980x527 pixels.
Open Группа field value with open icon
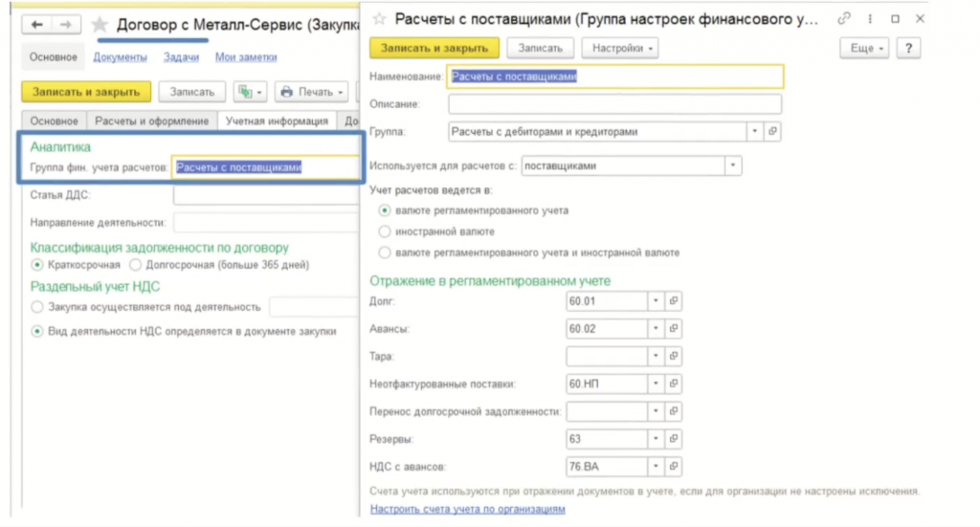772,132
